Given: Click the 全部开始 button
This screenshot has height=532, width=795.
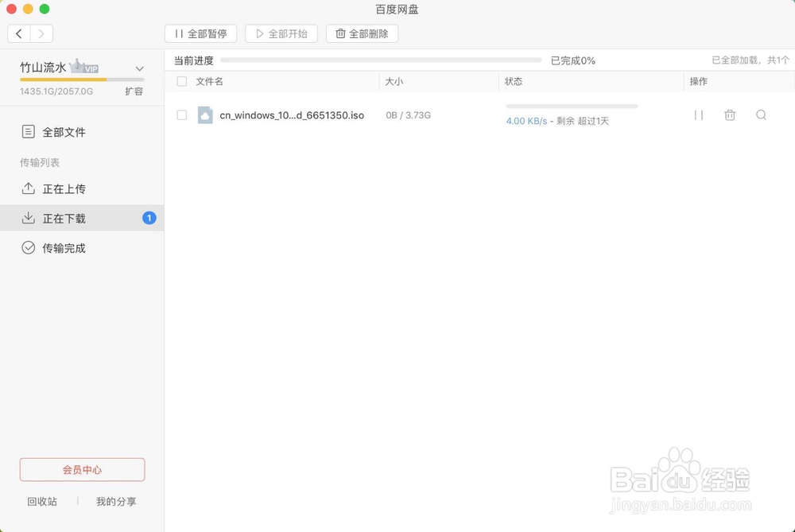Looking at the screenshot, I should point(281,34).
